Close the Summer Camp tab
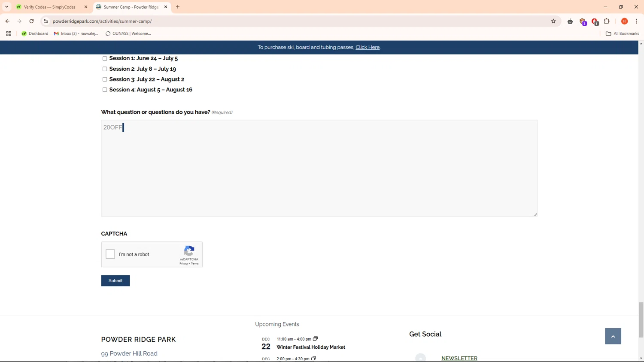 tap(166, 7)
